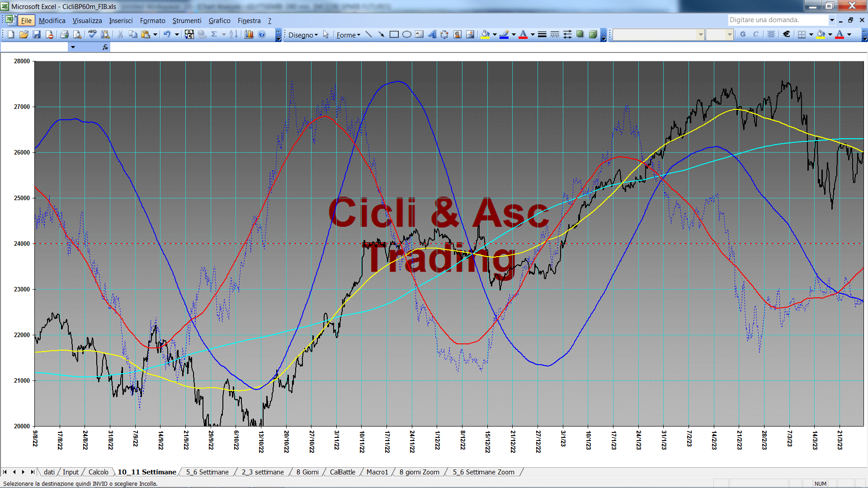Go to the last sheet tab arrow
Screen dimensions: 868x488
pyautogui.click(x=32, y=472)
